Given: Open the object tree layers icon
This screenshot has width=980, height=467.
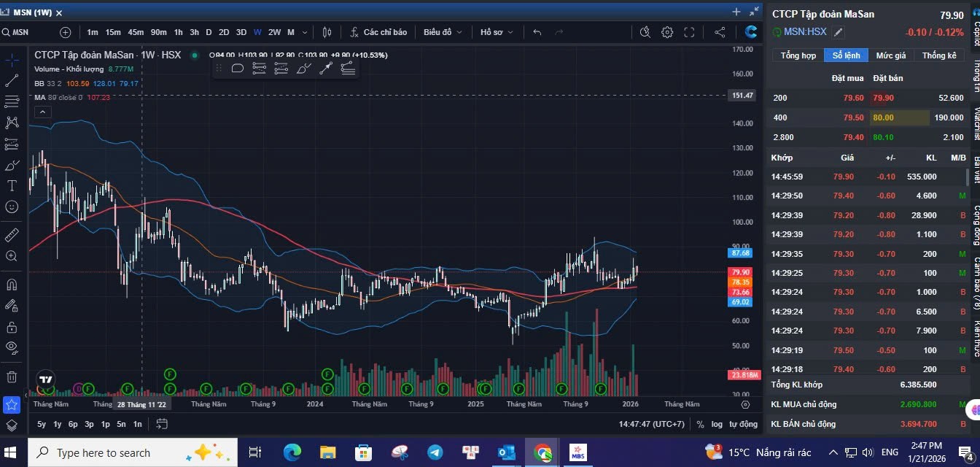Looking at the screenshot, I should click(12, 425).
